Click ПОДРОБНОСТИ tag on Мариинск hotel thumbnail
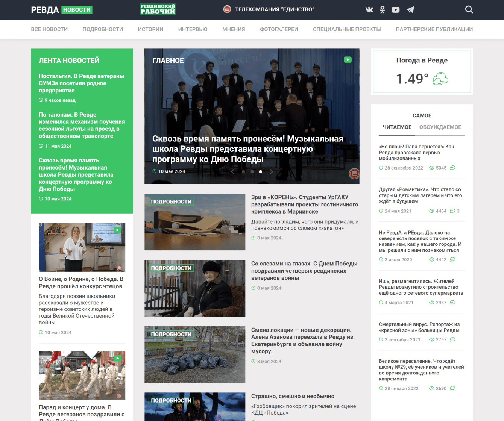 pos(171,201)
